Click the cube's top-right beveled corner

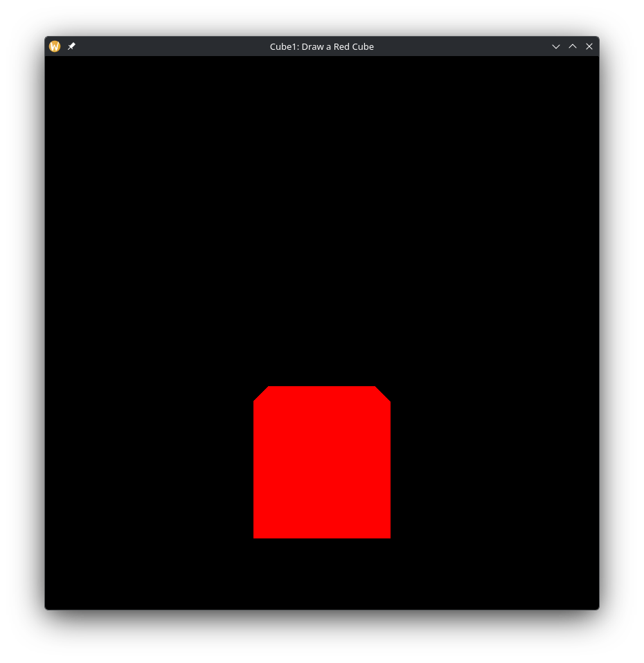[382, 394]
